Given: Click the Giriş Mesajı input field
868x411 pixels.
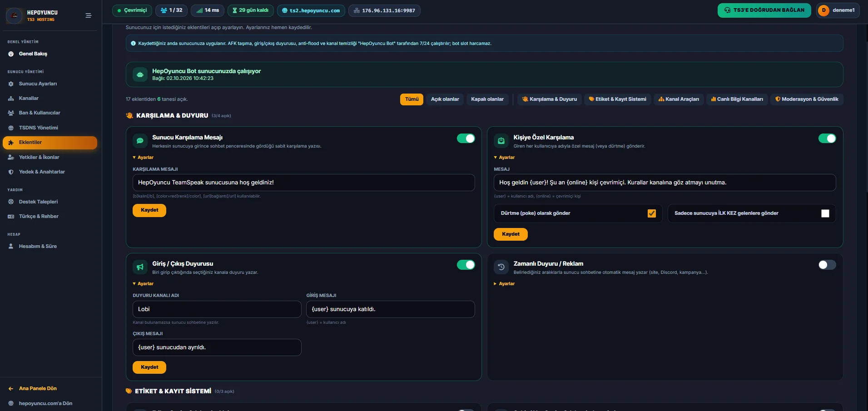Looking at the screenshot, I should 391,309.
